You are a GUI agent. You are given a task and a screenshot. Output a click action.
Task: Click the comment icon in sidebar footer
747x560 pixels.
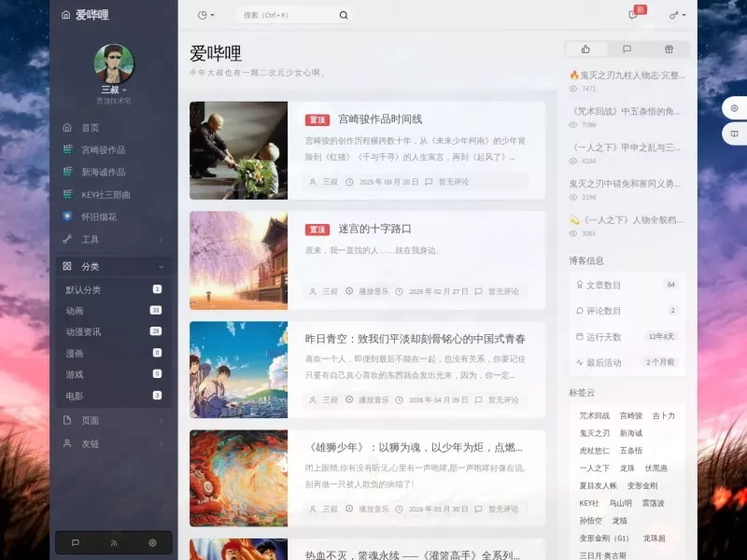(76, 542)
